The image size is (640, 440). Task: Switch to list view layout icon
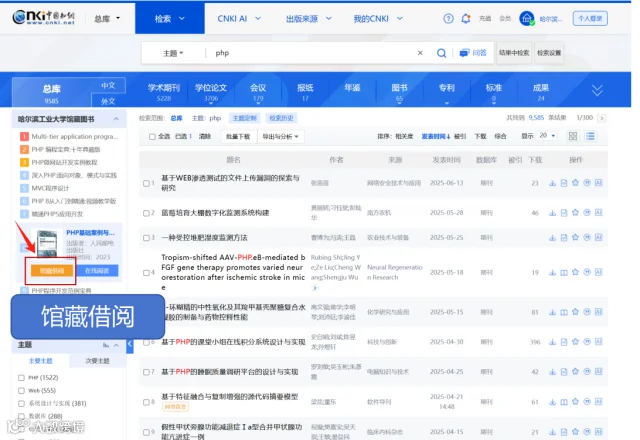[590, 136]
